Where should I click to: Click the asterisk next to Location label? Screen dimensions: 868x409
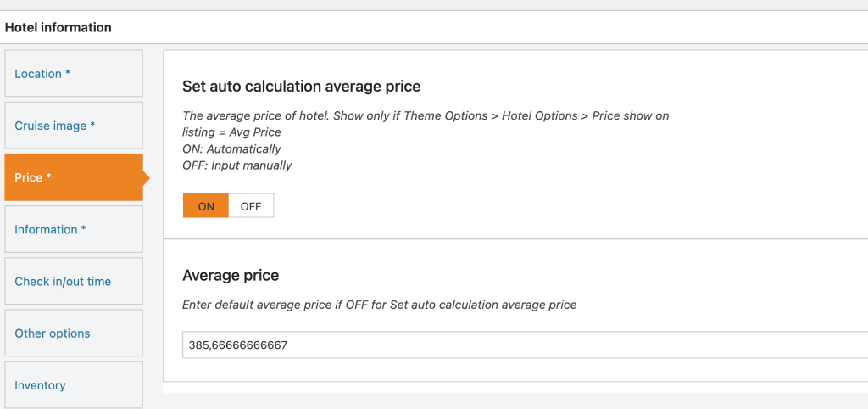[x=68, y=74]
